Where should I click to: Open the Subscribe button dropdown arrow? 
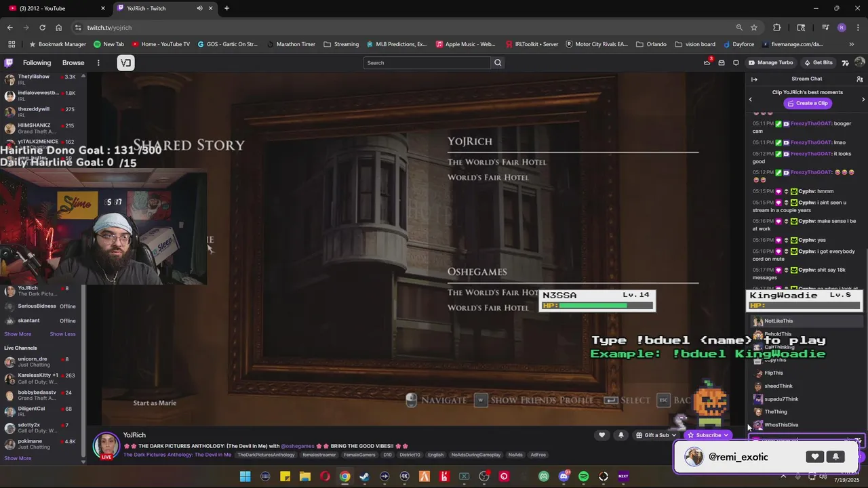726,435
